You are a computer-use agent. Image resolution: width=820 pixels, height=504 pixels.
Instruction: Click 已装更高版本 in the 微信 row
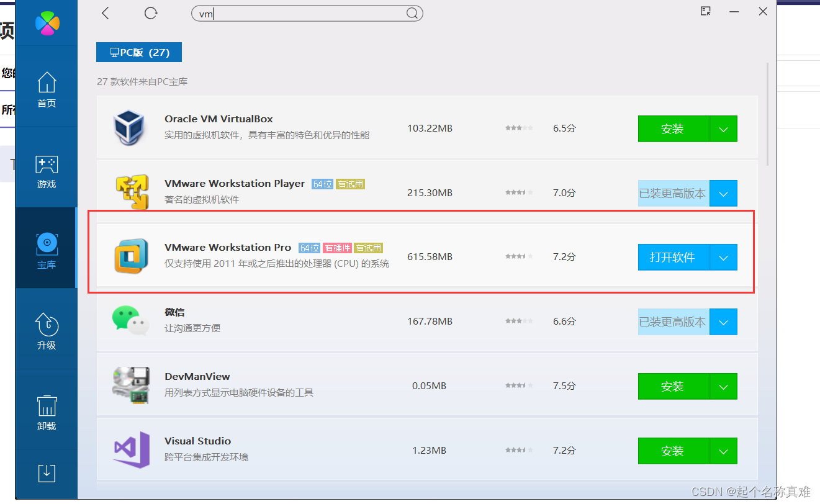(x=674, y=322)
